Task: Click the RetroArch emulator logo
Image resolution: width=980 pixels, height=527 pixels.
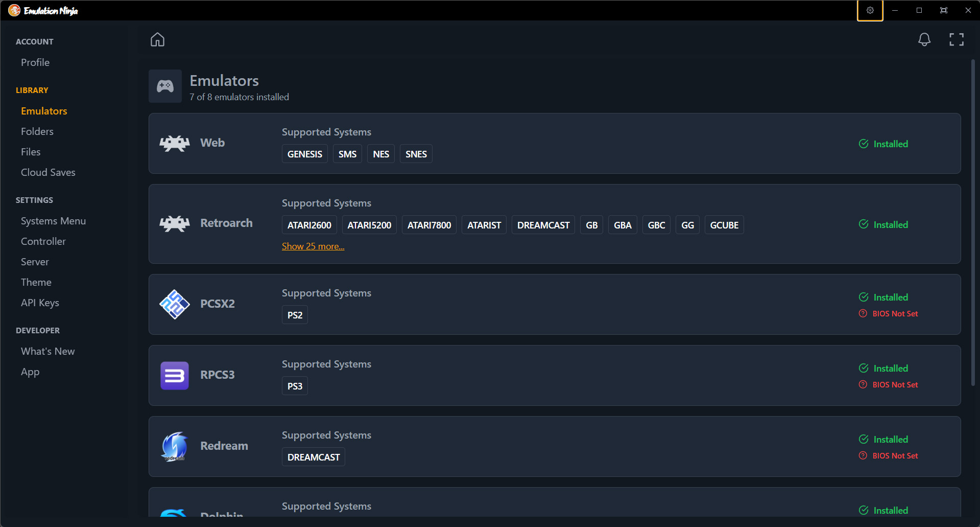Action: point(174,223)
